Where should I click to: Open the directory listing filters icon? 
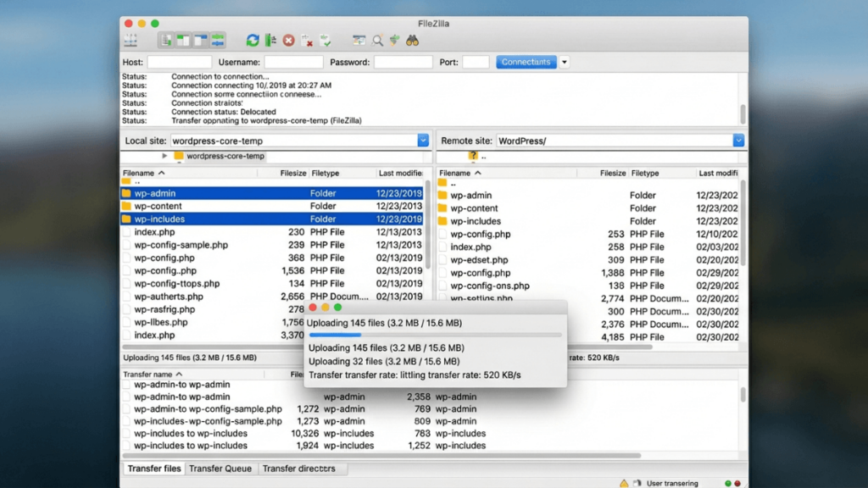[x=359, y=41]
